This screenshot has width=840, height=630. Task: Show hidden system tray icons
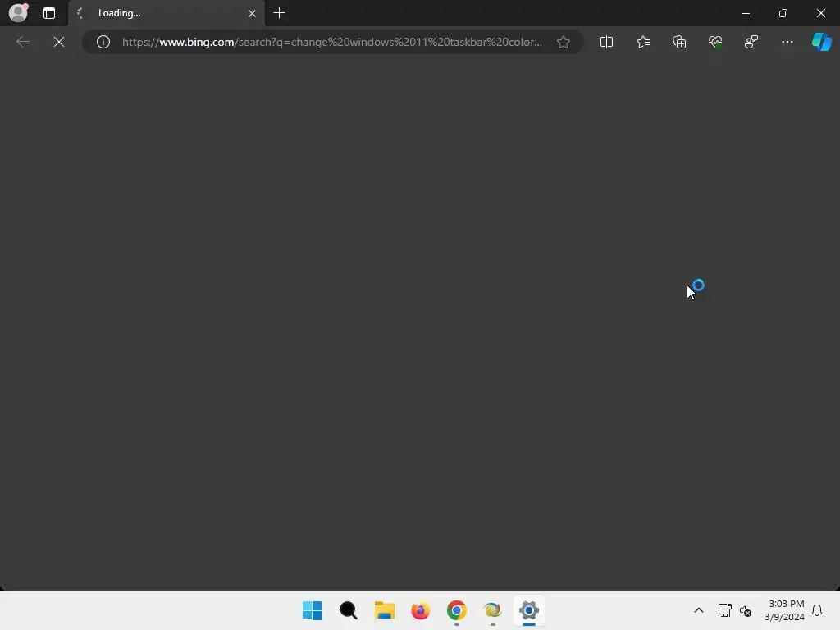(699, 610)
